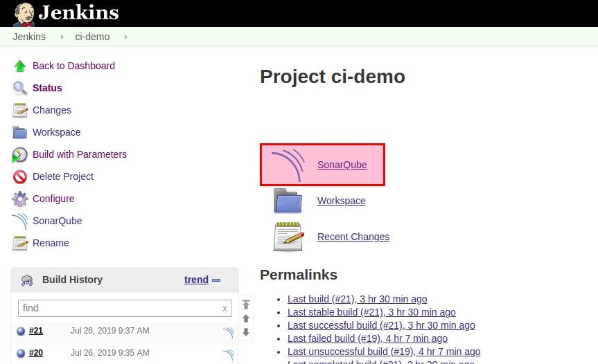Click the Build History weather icon
Viewport: 598px width, 364px height.
(x=27, y=280)
